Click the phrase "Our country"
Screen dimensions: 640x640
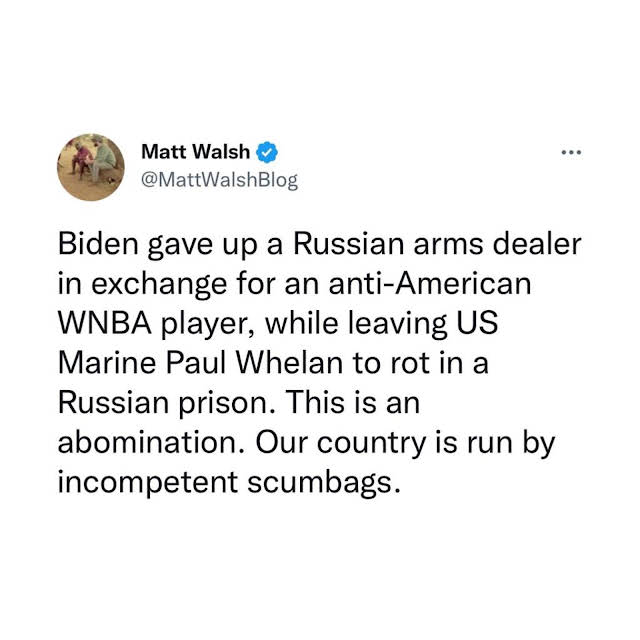(340, 444)
